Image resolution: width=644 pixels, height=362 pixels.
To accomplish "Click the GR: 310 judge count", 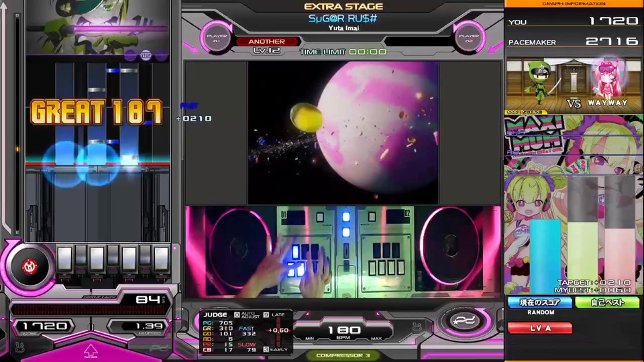I will click(217, 328).
